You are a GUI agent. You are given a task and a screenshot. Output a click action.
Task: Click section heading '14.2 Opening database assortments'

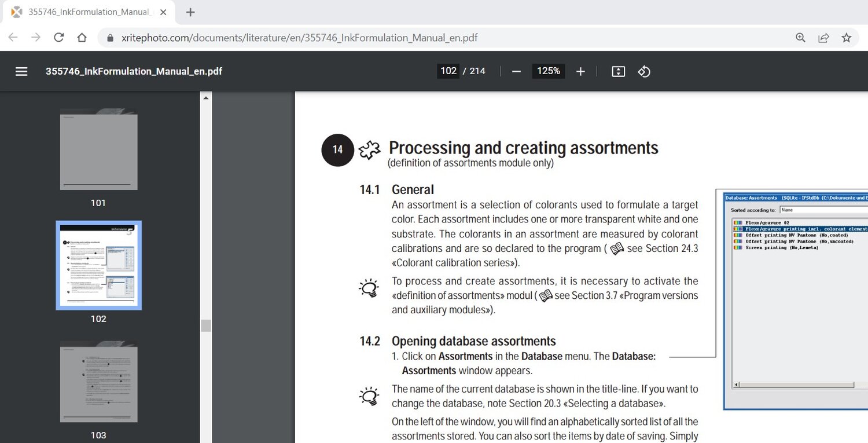458,341
